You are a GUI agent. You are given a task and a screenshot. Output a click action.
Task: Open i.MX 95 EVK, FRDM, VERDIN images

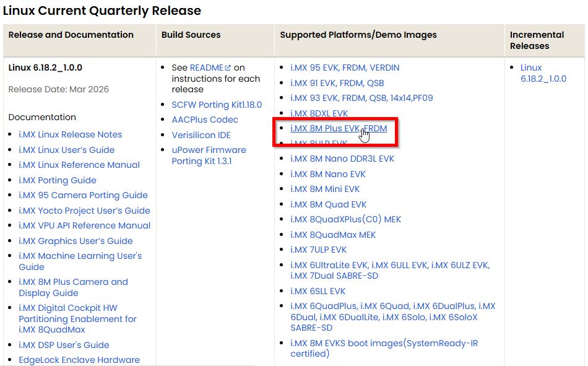[345, 68]
